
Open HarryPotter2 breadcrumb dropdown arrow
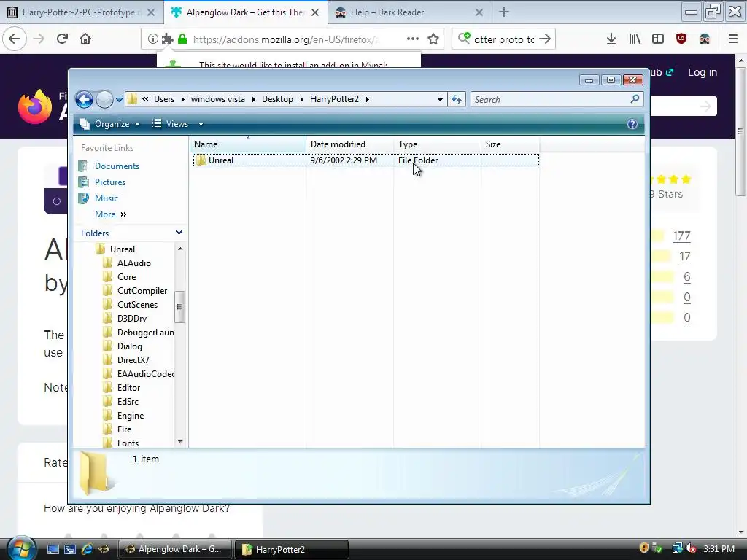pos(368,99)
